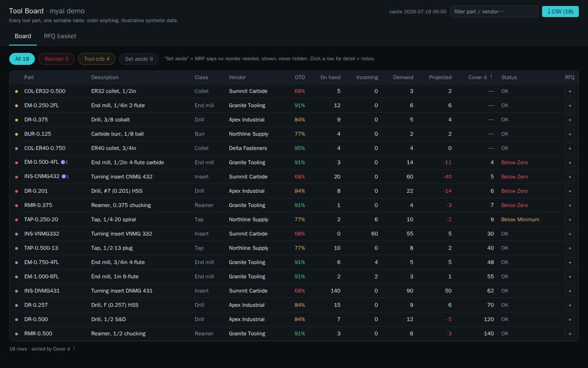This screenshot has height=368, width=588.
Task: Open the note badge beside INS-CNMG432
Action: click(65, 177)
